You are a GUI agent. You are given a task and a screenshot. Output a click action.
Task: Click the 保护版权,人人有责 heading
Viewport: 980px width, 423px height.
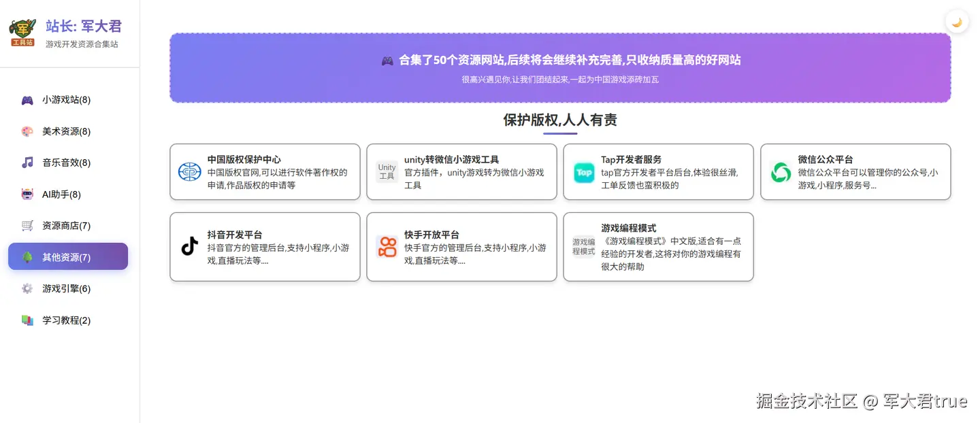coord(560,120)
